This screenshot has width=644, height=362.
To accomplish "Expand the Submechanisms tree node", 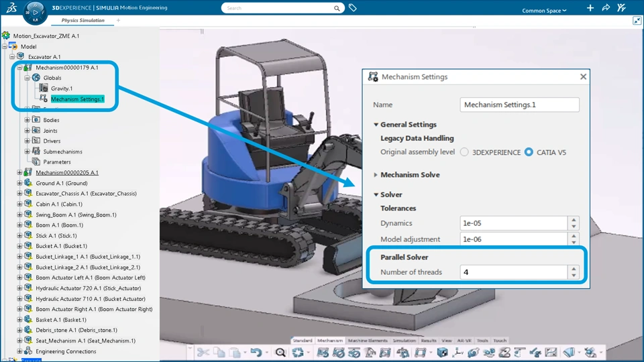I will (27, 152).
